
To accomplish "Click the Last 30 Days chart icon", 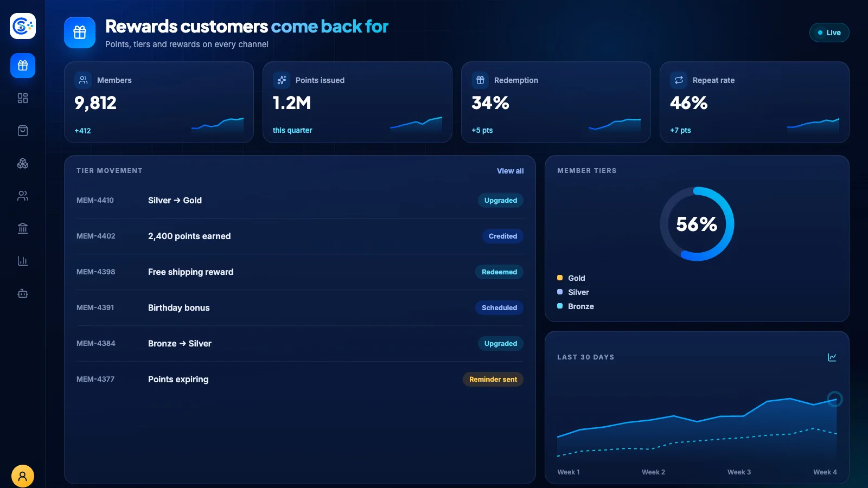I will pyautogui.click(x=832, y=357).
